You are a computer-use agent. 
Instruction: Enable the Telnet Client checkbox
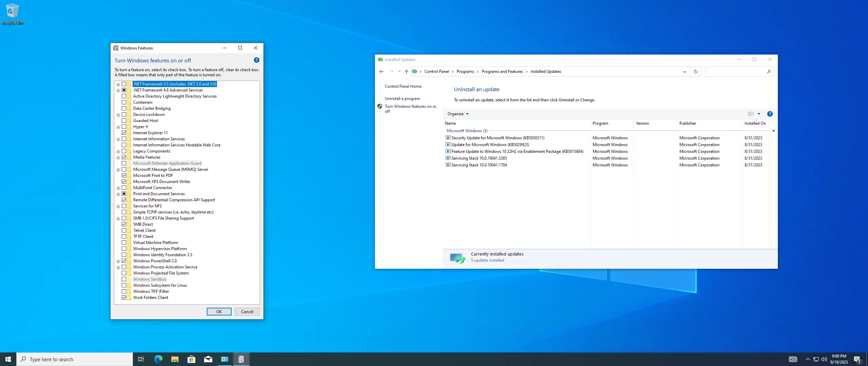pos(124,230)
